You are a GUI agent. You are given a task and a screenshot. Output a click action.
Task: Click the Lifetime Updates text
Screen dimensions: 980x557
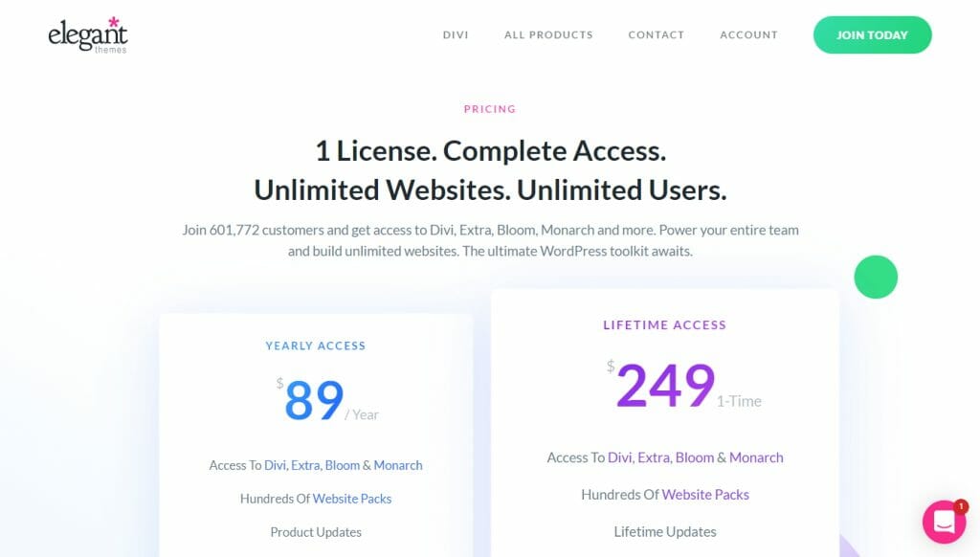point(665,531)
